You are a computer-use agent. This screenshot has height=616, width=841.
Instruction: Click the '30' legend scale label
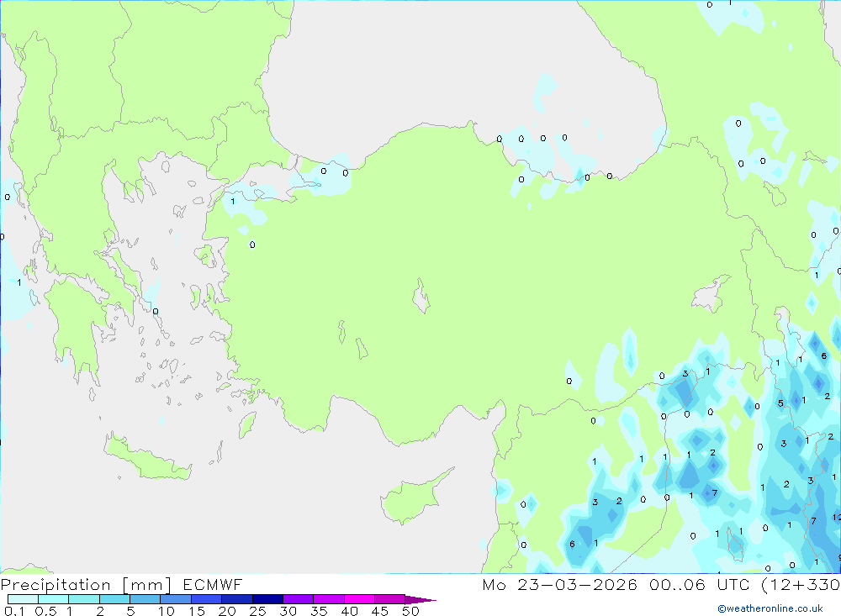tap(288, 611)
